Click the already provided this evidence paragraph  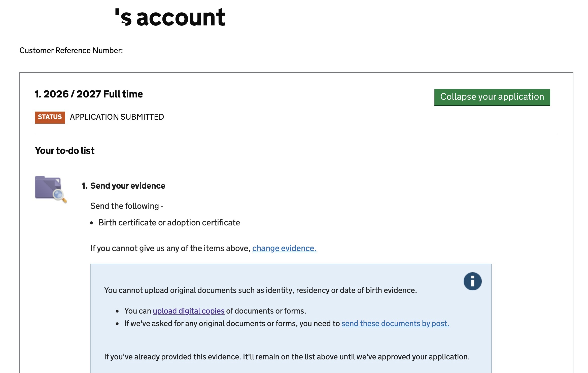[287, 357]
